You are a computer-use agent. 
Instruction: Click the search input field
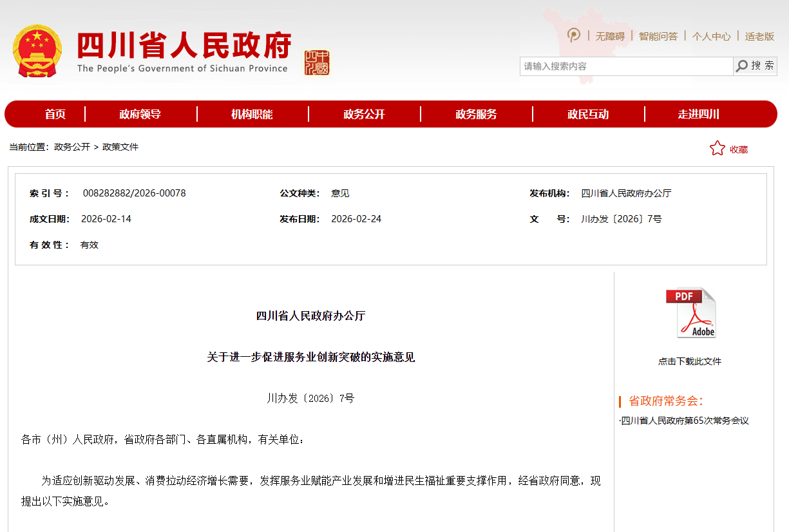(x=626, y=66)
